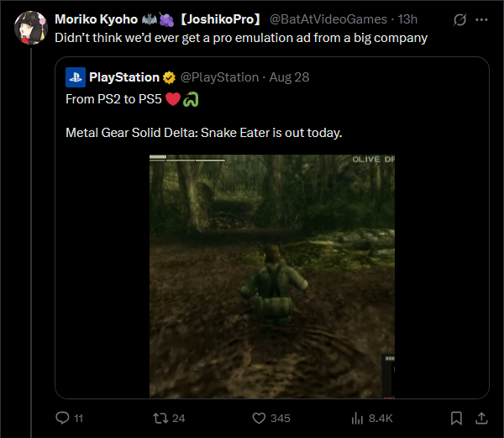
Task: Open Moriko Kyoho's profile avatar
Action: 30,29
